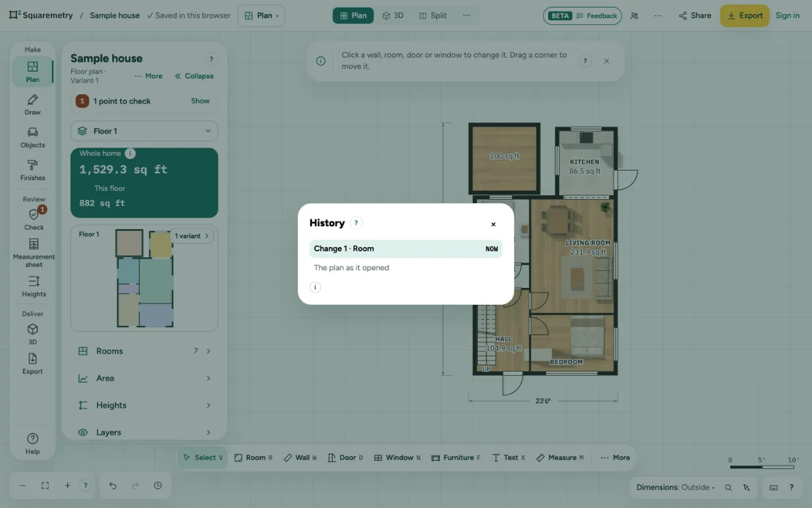The height and width of the screenshot is (508, 812).
Task: Select Change 1 · Room history entry
Action: [x=406, y=249]
